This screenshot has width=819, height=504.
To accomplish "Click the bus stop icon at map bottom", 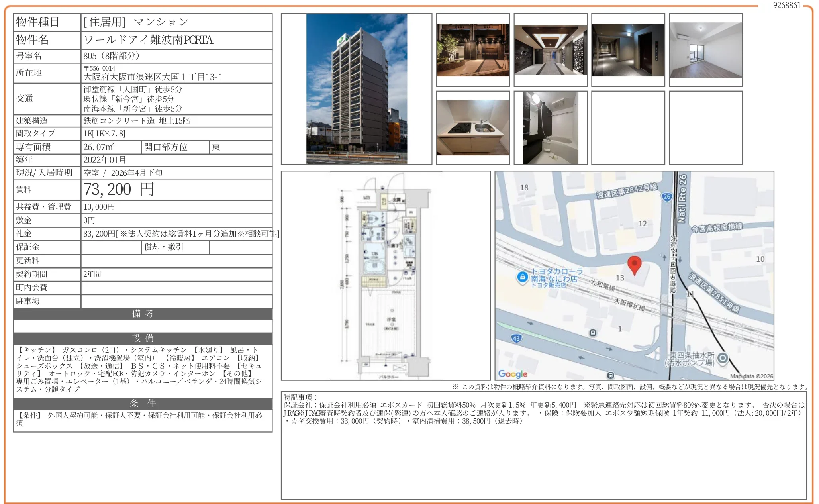I will 611,375.
